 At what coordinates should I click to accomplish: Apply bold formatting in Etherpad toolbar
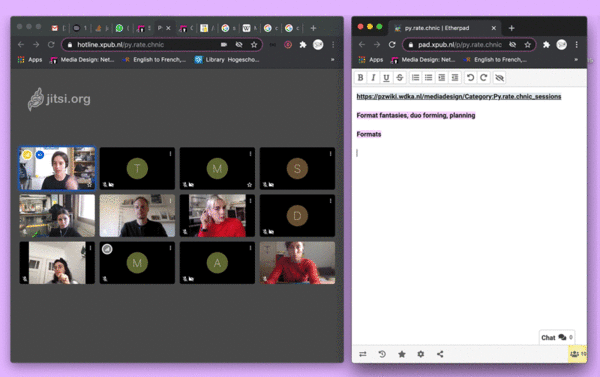[360, 78]
